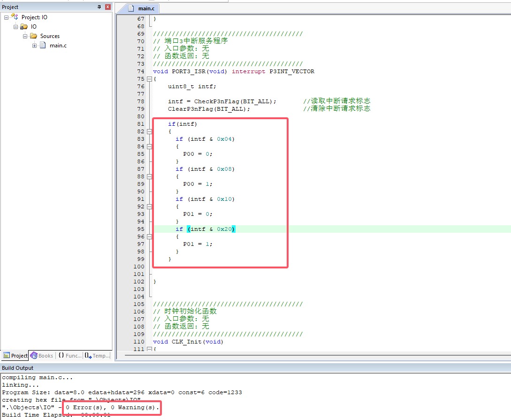
Task: Click 'if (intf & 0x08)' condition
Action: pos(205,169)
